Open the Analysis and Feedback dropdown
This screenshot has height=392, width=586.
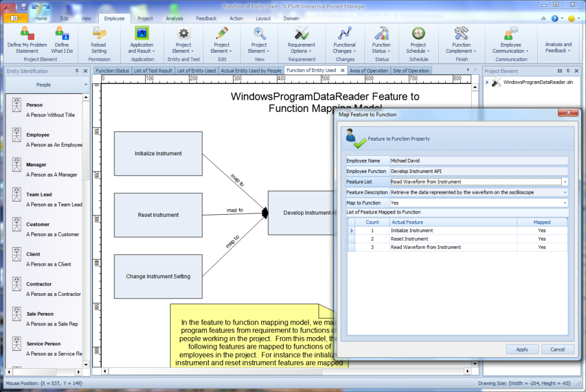(x=559, y=47)
